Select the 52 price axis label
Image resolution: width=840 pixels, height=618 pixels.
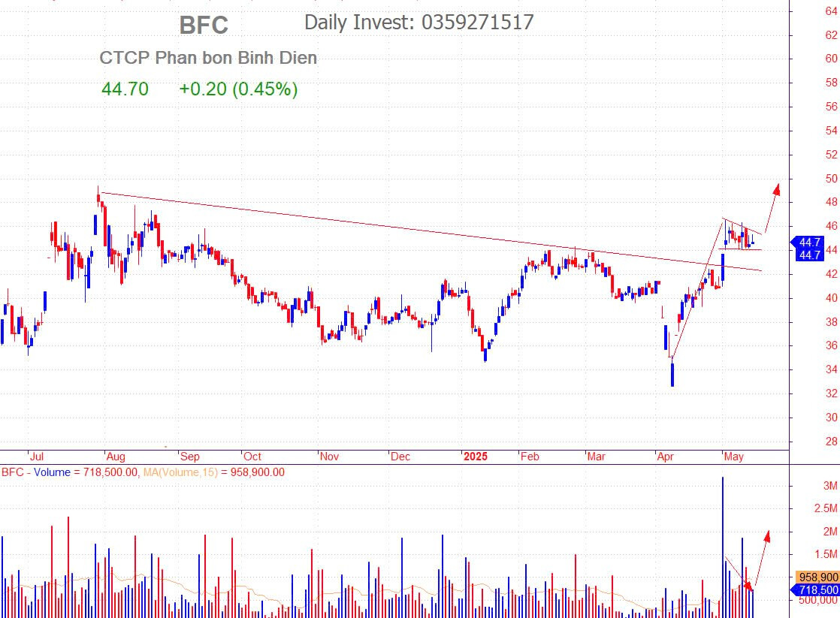(831, 155)
